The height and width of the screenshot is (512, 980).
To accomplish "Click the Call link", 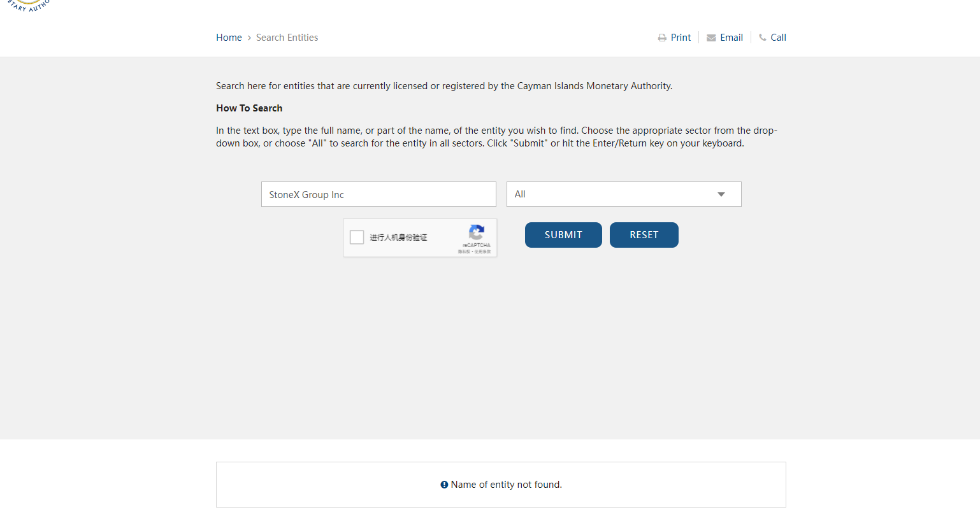I will [x=778, y=38].
